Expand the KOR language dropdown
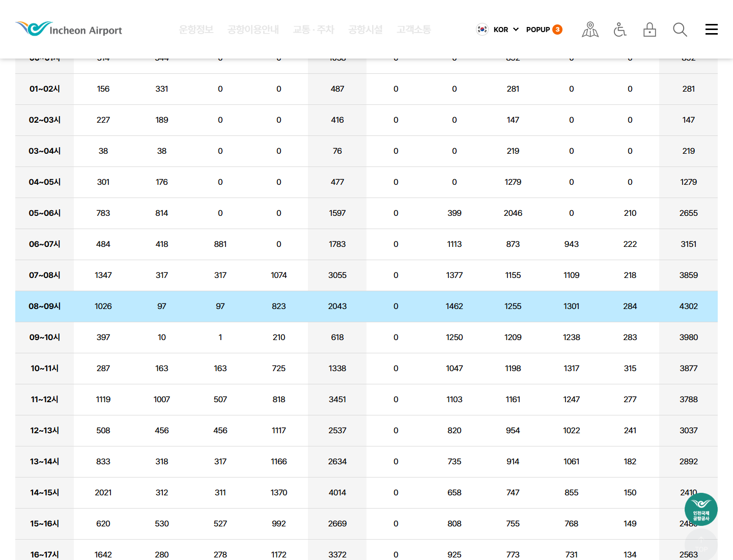 506,30
